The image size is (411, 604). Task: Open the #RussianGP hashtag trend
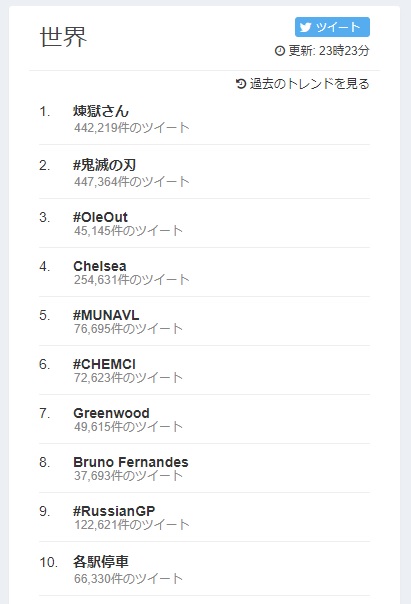pos(114,511)
